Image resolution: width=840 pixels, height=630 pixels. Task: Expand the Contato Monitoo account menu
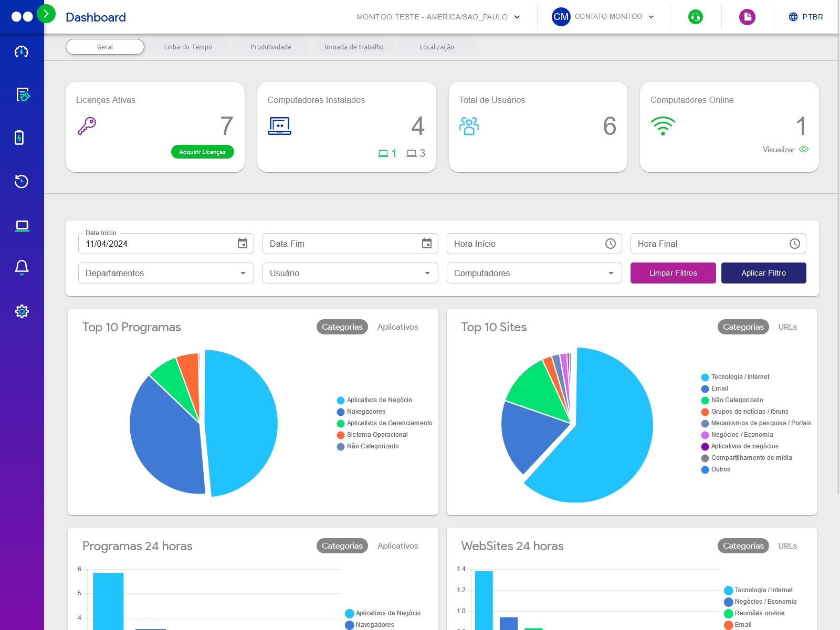click(x=614, y=17)
